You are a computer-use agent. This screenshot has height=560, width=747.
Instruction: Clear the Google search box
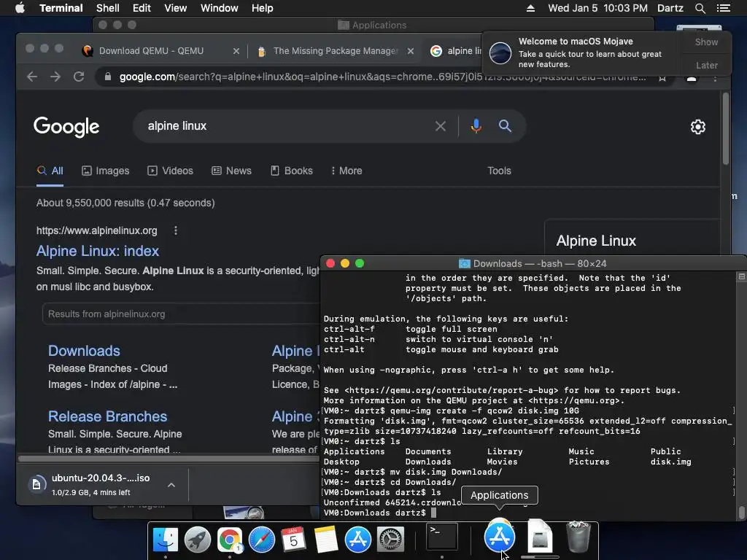coord(440,126)
